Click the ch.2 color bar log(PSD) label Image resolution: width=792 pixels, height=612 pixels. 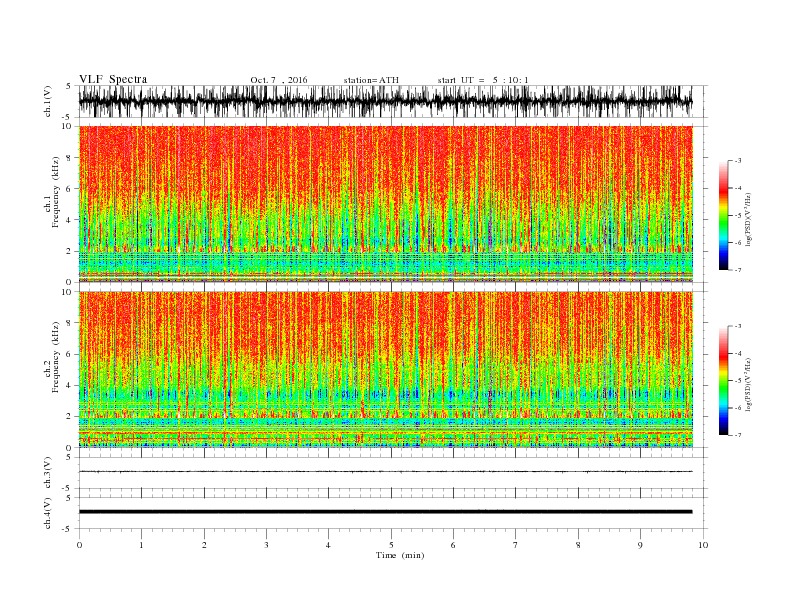tap(748, 384)
